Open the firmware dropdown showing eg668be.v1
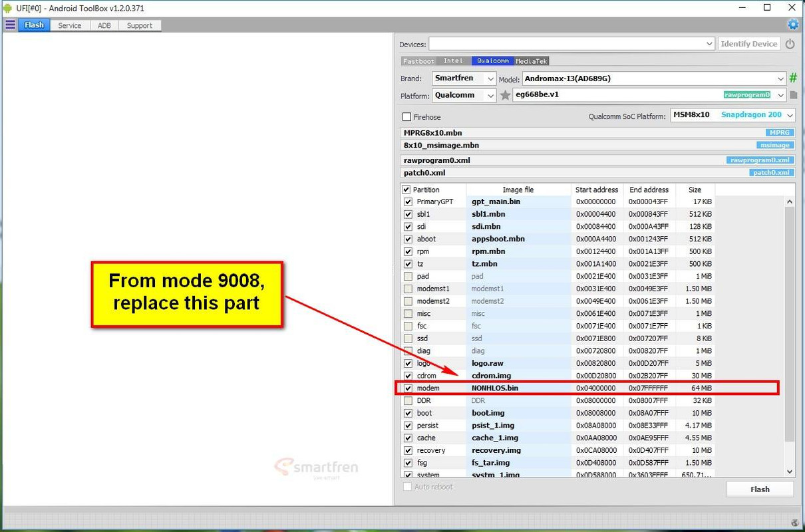805x532 pixels. (650, 95)
